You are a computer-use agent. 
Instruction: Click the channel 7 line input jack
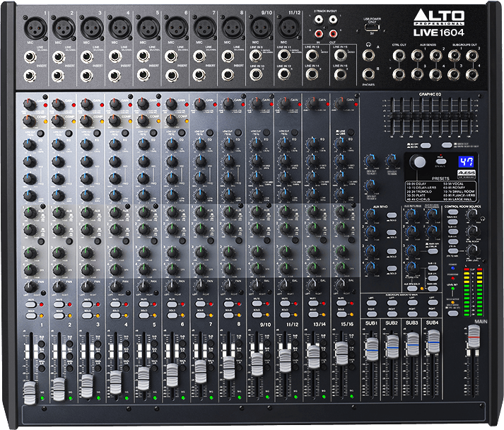[x=199, y=57]
